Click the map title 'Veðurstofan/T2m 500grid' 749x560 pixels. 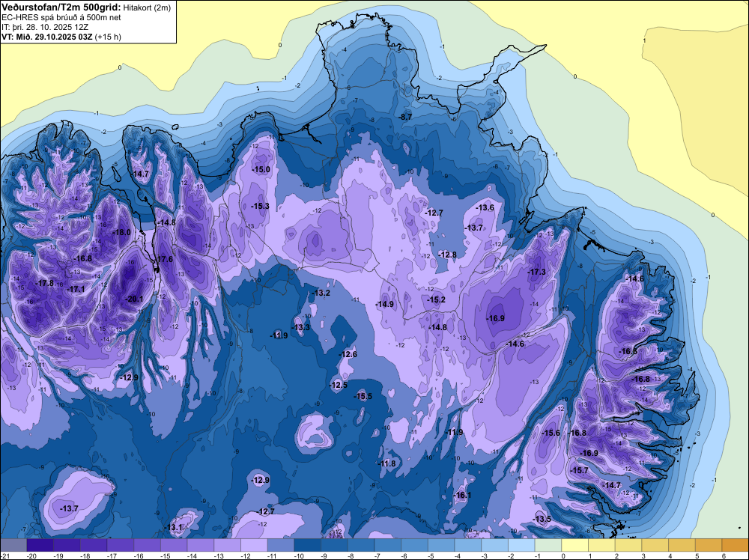[61, 7]
